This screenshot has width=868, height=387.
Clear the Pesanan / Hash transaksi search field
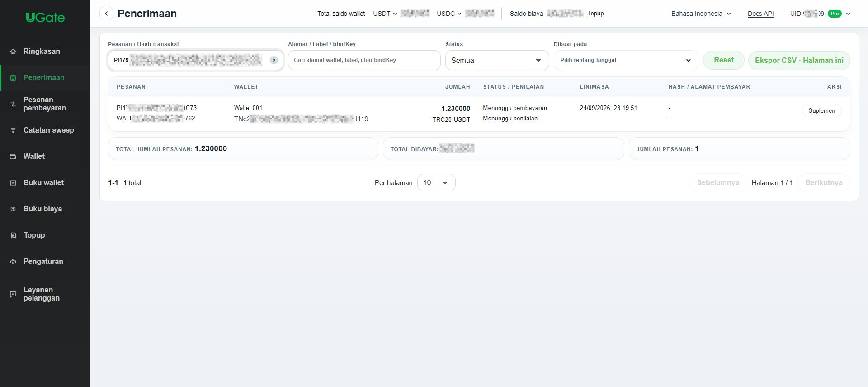pyautogui.click(x=274, y=60)
